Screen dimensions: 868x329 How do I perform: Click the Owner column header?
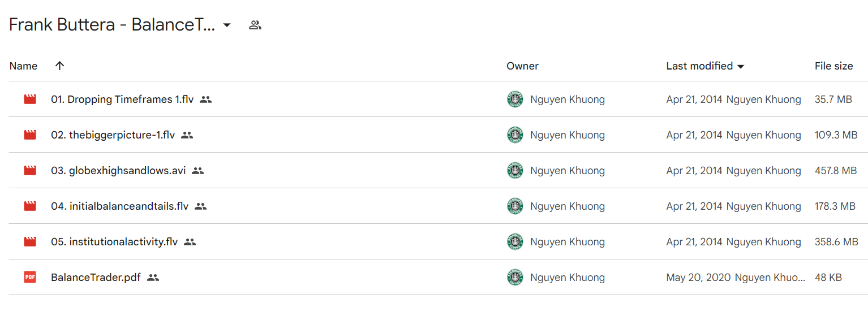(522, 66)
